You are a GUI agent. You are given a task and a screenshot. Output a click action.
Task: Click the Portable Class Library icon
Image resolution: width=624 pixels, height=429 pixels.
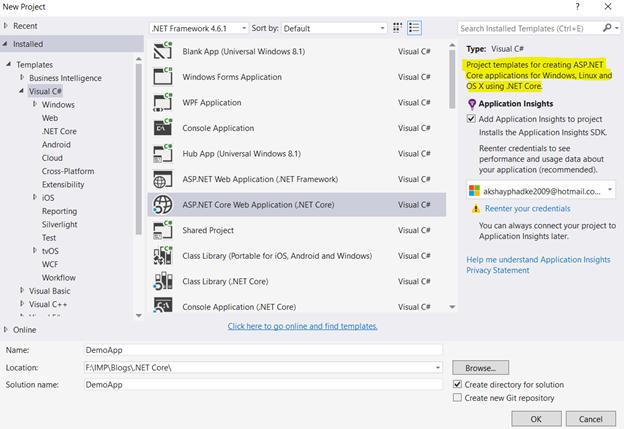pos(163,255)
